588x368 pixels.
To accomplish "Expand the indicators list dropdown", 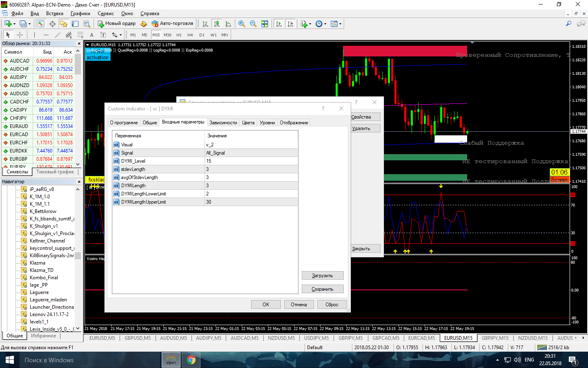I will pyautogui.click(x=310, y=24).
